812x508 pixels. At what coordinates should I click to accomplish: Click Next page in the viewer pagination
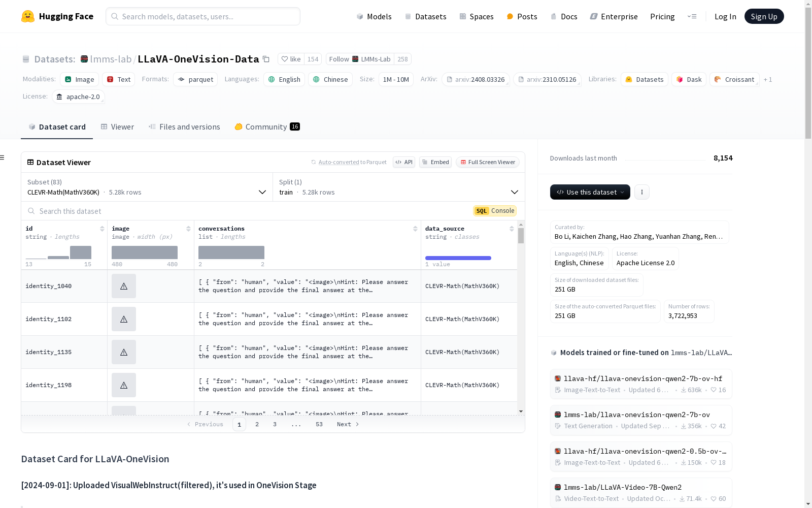pyautogui.click(x=348, y=424)
